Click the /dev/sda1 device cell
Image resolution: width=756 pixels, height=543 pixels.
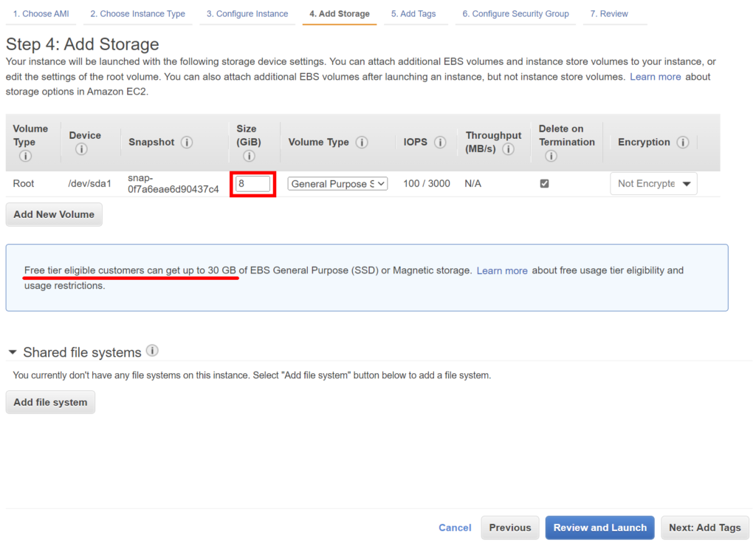pyautogui.click(x=89, y=184)
